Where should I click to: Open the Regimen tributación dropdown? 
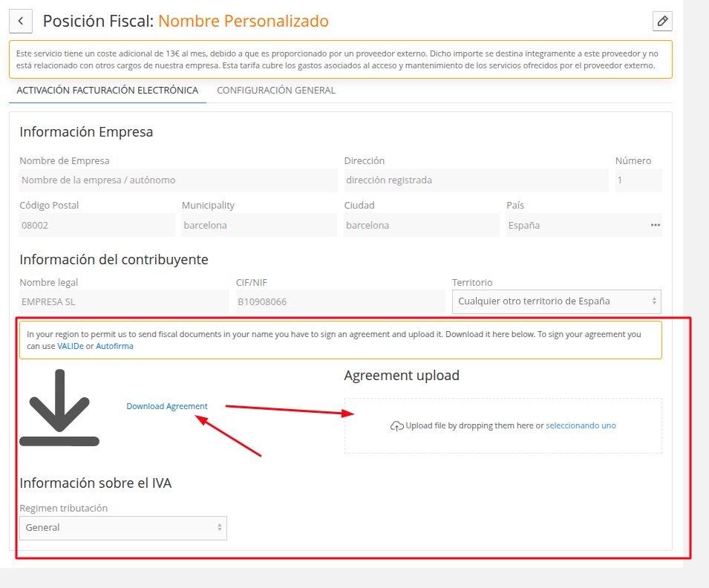pyautogui.click(x=123, y=528)
